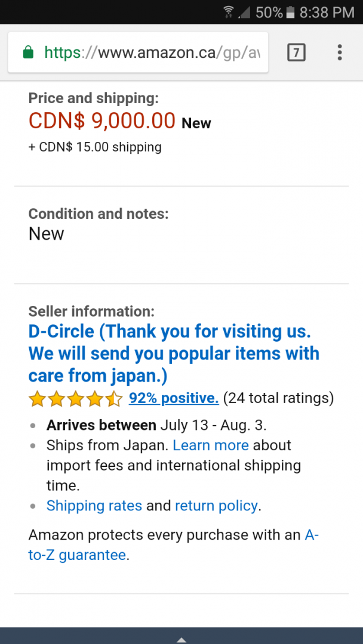The height and width of the screenshot is (644, 363).
Task: Tap the battery indicator in status bar
Action: [290, 11]
